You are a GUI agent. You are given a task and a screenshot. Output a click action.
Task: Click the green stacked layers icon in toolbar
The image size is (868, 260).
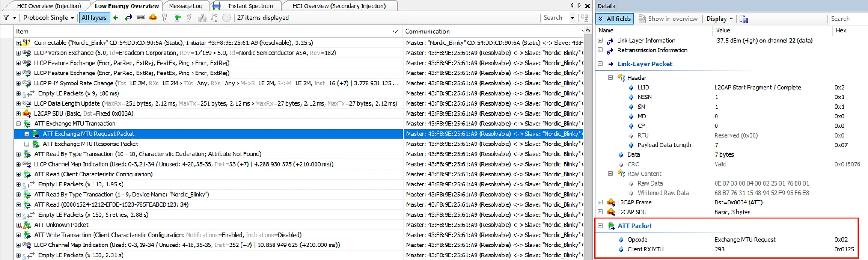pyautogui.click(x=177, y=18)
